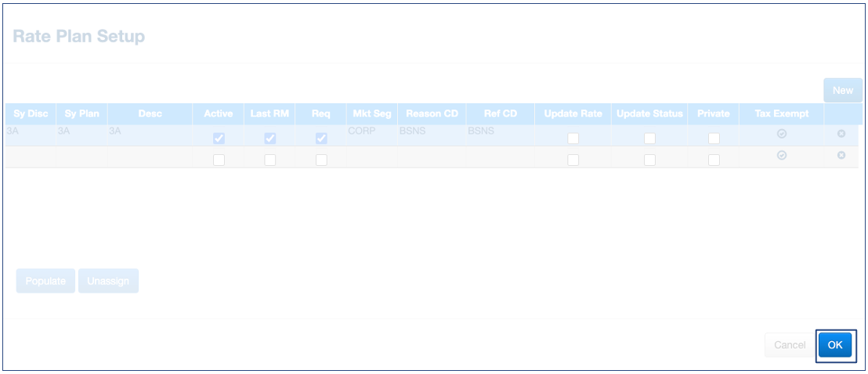The height and width of the screenshot is (374, 868).
Task: Check Private for the 3A row
Action: (714, 138)
